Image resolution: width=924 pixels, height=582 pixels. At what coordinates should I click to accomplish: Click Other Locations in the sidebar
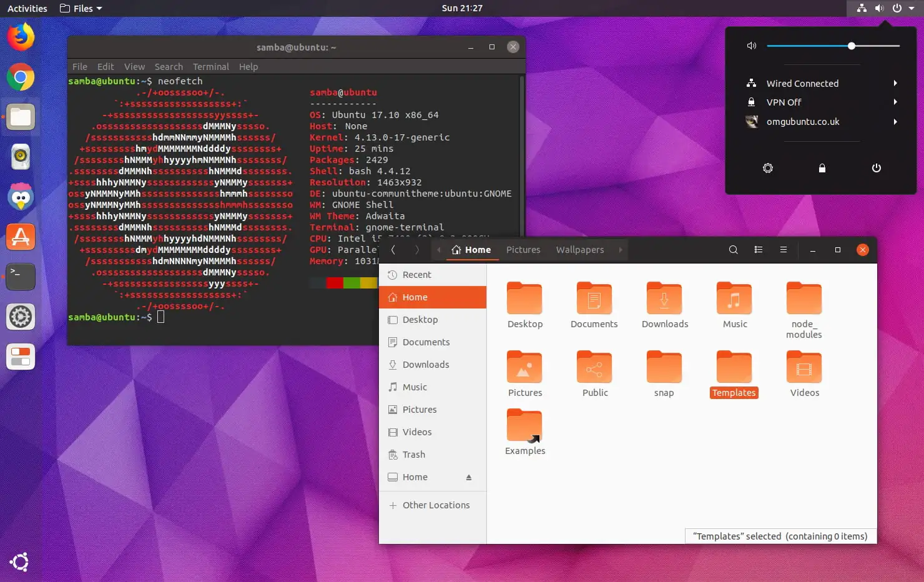(435, 505)
